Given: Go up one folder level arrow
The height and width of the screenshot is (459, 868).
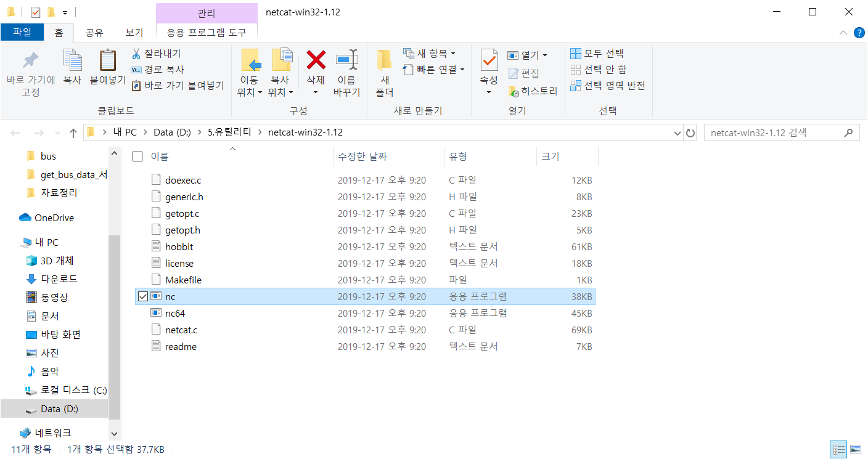Looking at the screenshot, I should tap(73, 133).
